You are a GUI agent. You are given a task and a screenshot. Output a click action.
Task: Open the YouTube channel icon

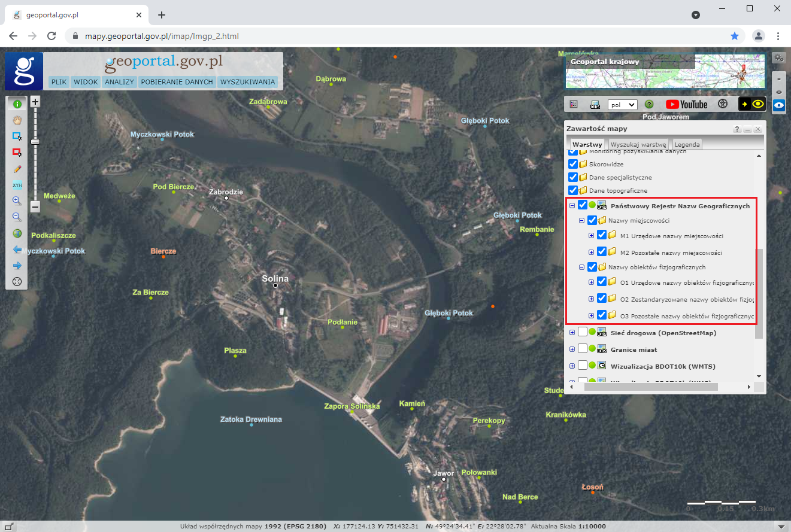[686, 104]
